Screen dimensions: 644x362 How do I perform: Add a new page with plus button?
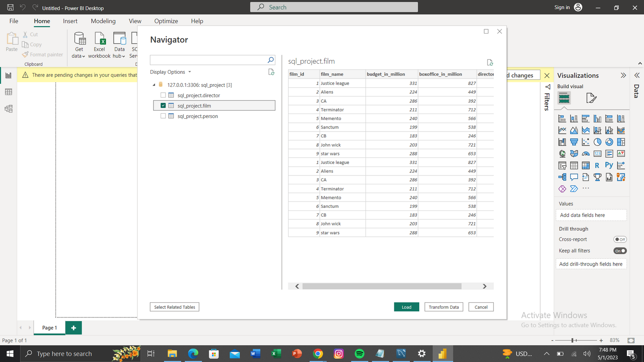(x=74, y=328)
